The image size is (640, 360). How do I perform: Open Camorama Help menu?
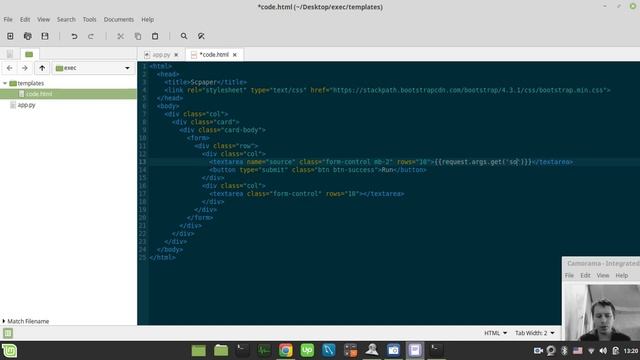tap(622, 276)
